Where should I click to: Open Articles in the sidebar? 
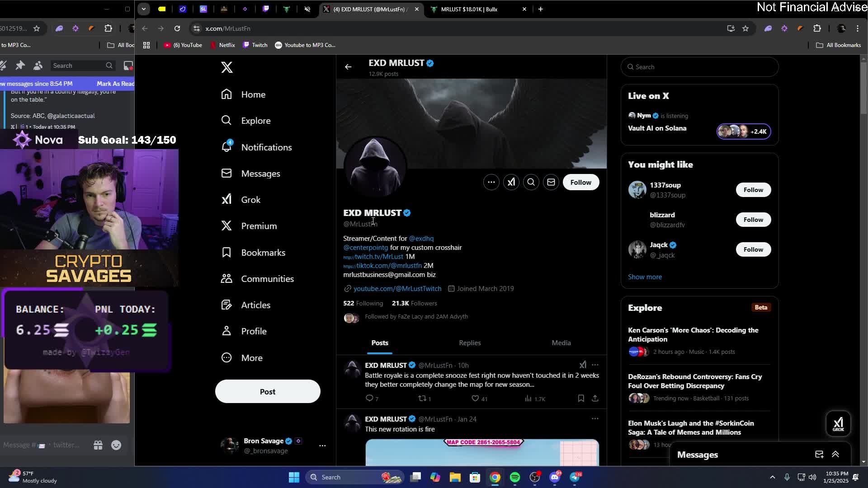point(245,305)
